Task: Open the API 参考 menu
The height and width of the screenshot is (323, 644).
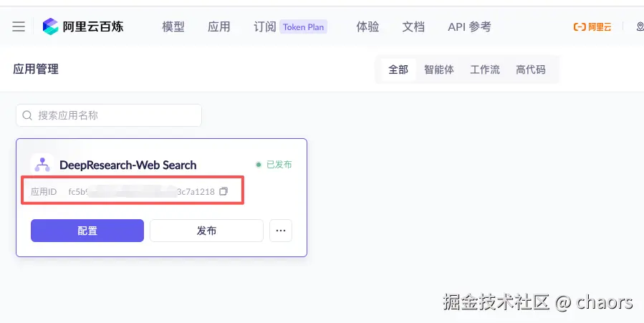Action: pos(469,27)
